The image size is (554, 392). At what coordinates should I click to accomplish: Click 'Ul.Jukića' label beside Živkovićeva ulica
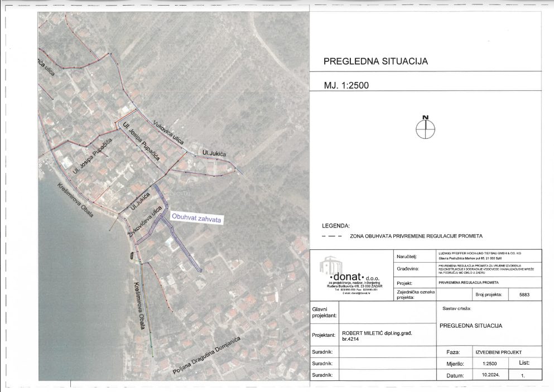tap(140, 202)
